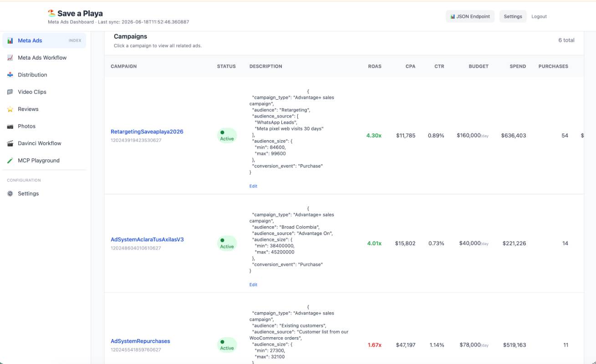
Task: Click the Reviews star icon
Action: (x=10, y=109)
